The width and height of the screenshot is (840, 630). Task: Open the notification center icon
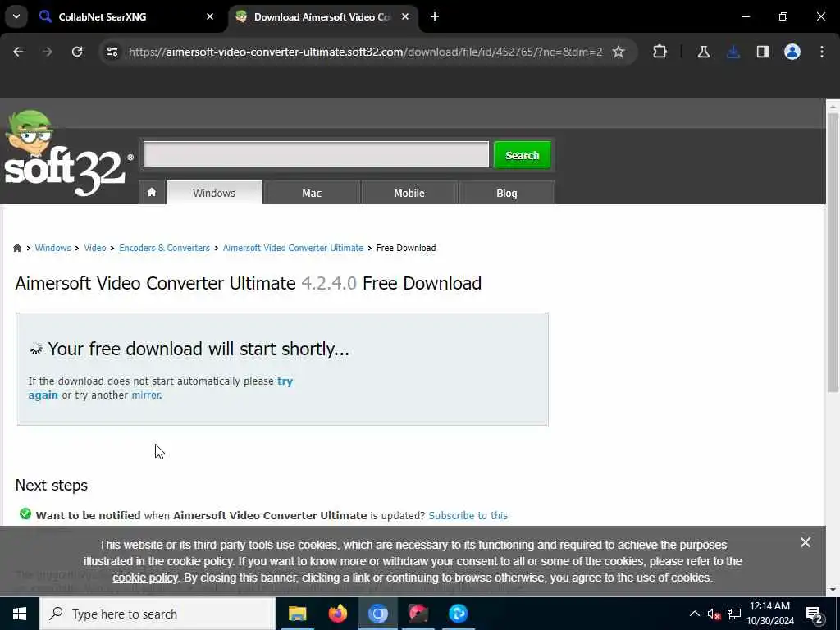click(x=814, y=614)
